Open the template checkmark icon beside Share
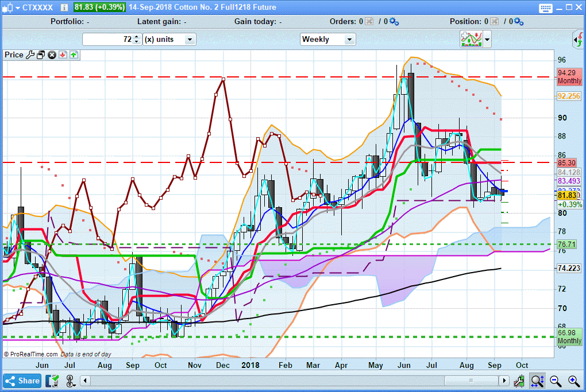The image size is (586, 392). pos(53,381)
